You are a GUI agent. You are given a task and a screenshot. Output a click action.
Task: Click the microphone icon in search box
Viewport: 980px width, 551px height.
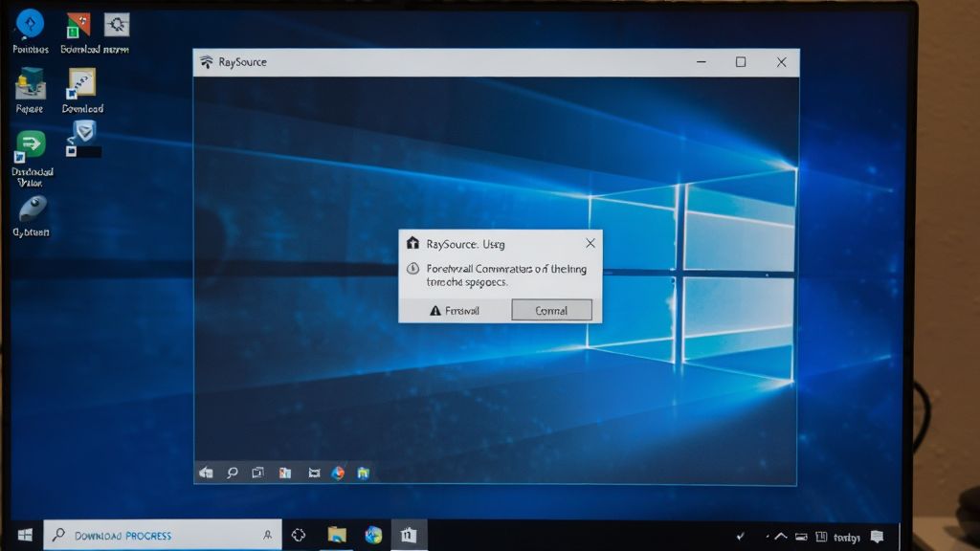tap(268, 536)
